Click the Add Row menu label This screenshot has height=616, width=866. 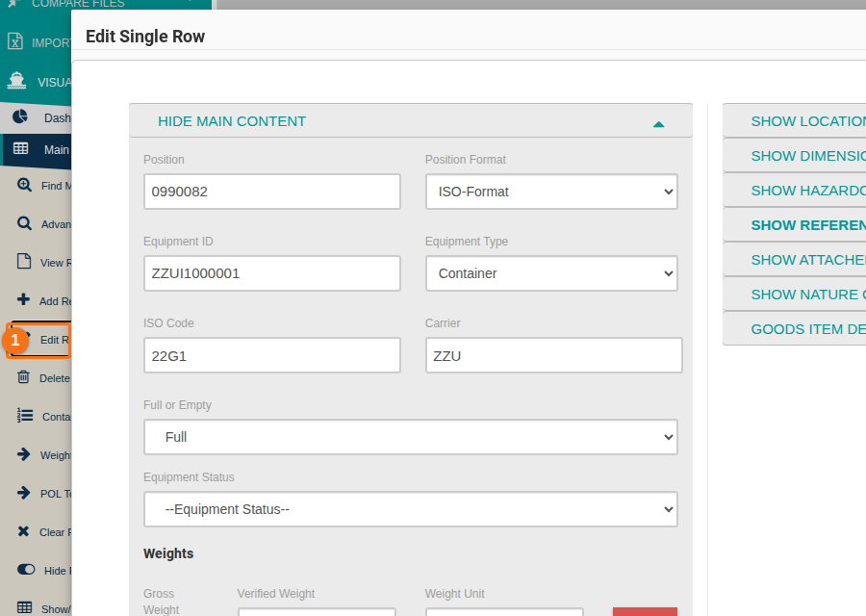point(55,301)
